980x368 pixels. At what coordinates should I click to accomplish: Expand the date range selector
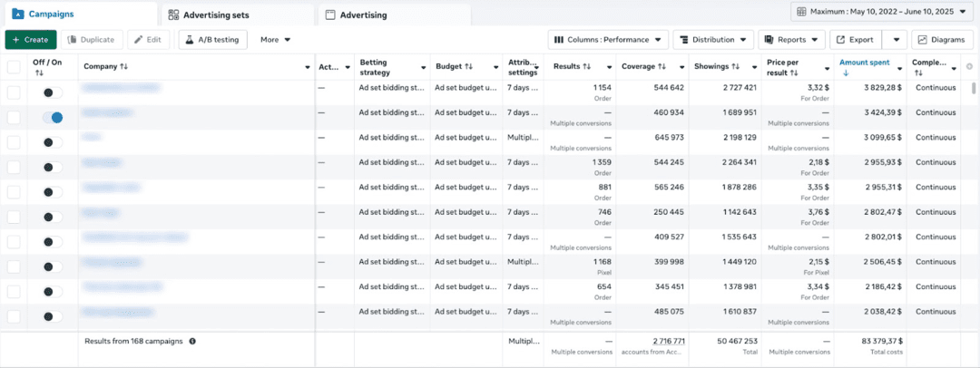pos(881,12)
